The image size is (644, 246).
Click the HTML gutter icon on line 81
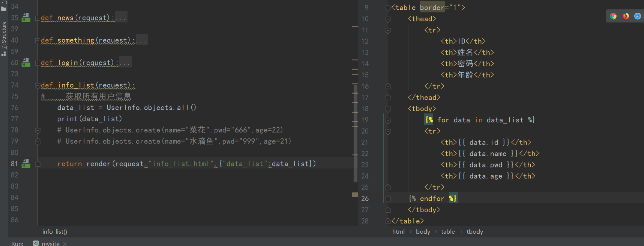26,164
